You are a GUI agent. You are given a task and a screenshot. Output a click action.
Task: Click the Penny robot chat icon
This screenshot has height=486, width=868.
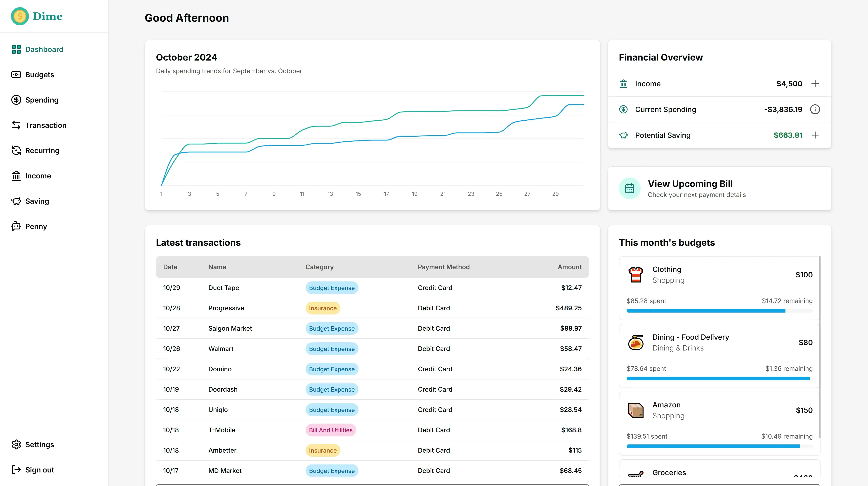click(16, 227)
